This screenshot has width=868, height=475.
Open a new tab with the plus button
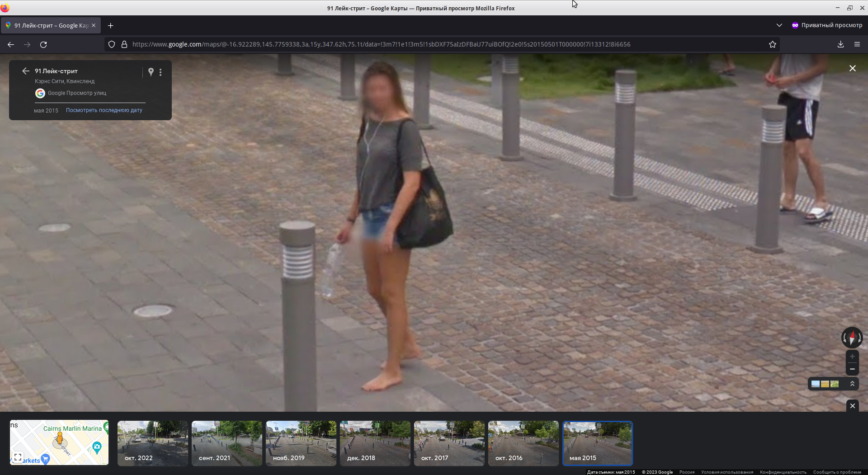point(110,25)
